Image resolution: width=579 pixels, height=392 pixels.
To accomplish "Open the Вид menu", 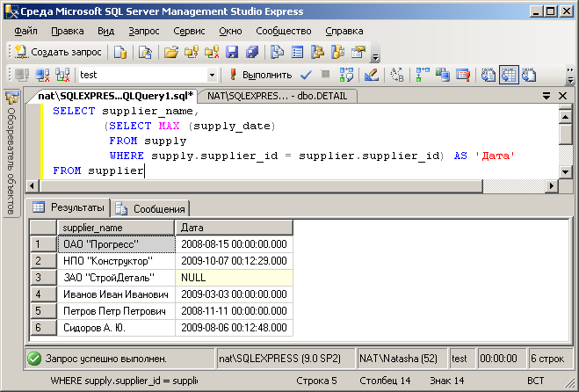I will click(x=105, y=31).
